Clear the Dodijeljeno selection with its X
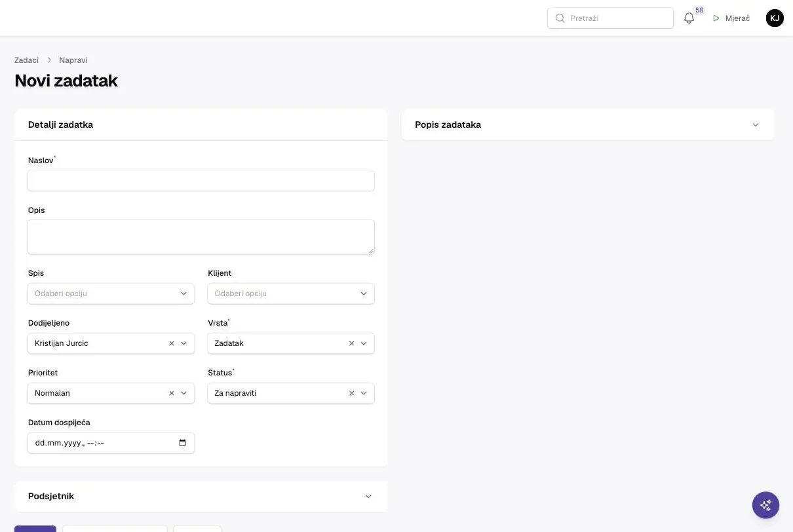The image size is (793, 532). click(x=172, y=343)
